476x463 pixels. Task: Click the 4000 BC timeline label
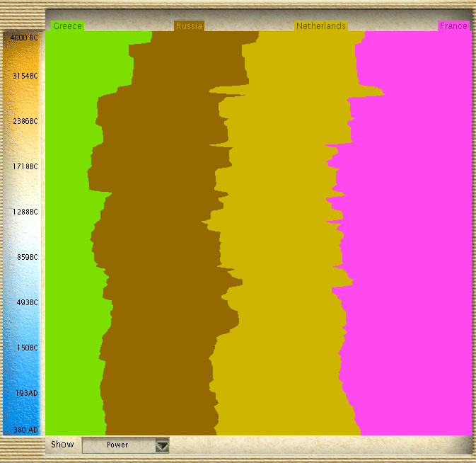(x=24, y=38)
